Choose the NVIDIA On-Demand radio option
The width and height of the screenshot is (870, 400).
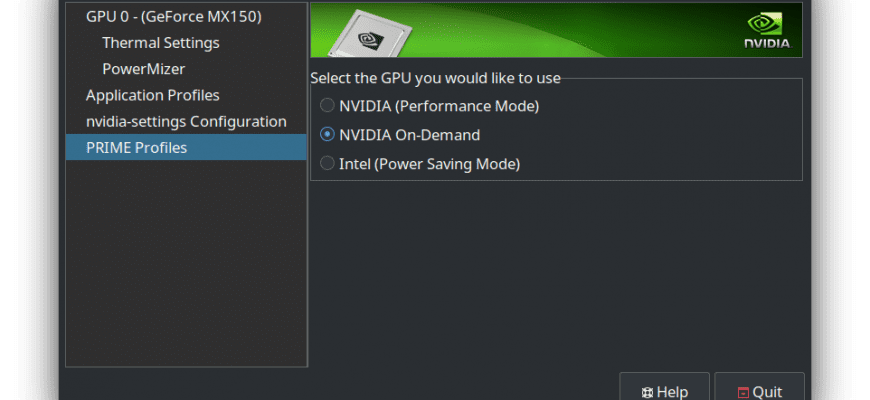pos(327,134)
